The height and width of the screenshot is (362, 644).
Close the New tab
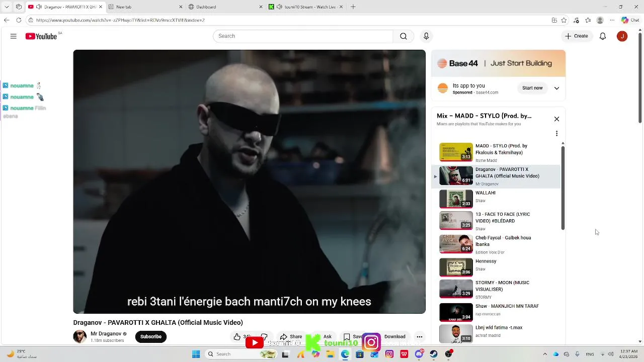[x=181, y=7]
